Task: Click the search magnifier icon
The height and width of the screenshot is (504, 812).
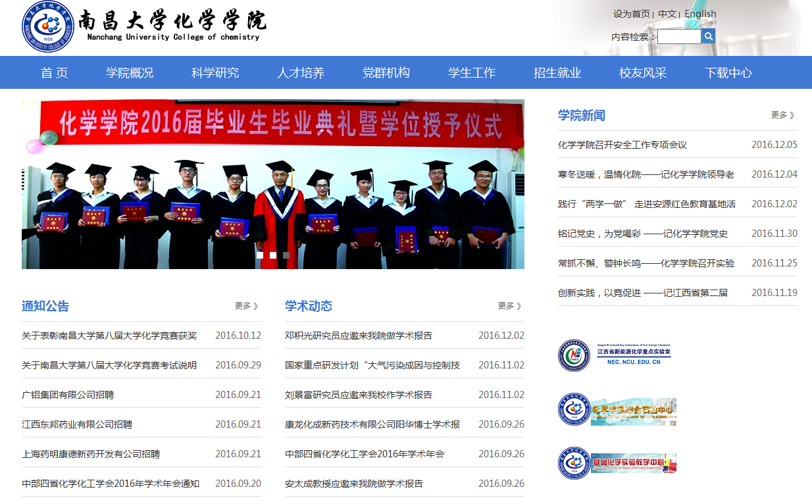Action: pyautogui.click(x=708, y=36)
